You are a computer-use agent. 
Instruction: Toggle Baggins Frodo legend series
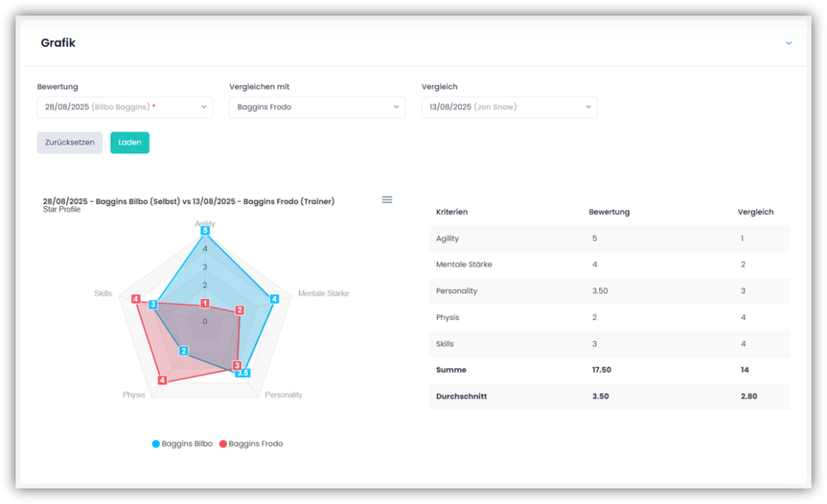pos(251,443)
